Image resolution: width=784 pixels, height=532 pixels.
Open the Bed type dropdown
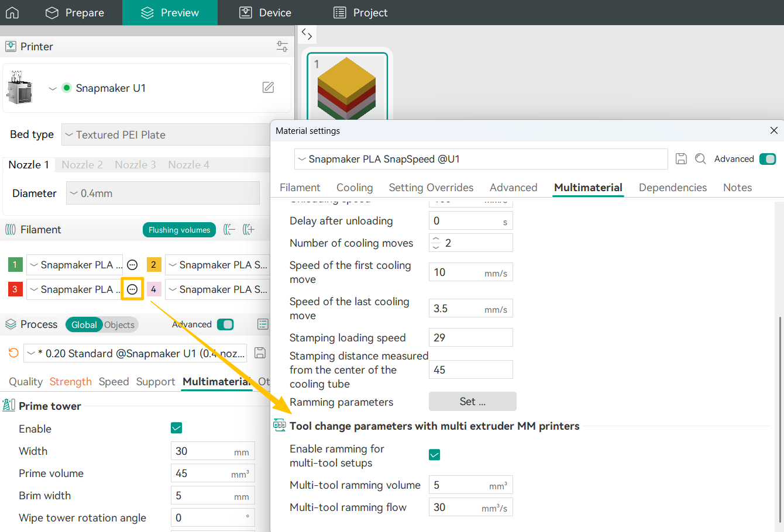tap(167, 134)
